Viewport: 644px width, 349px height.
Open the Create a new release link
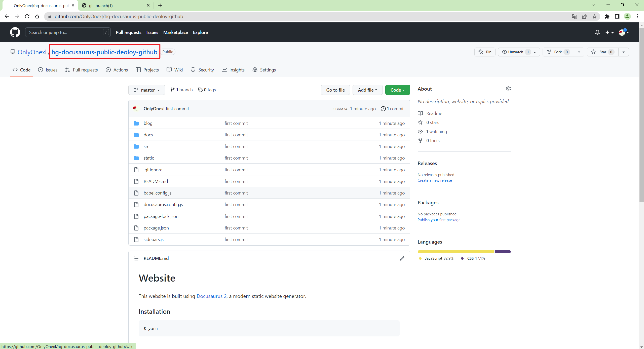tap(435, 180)
